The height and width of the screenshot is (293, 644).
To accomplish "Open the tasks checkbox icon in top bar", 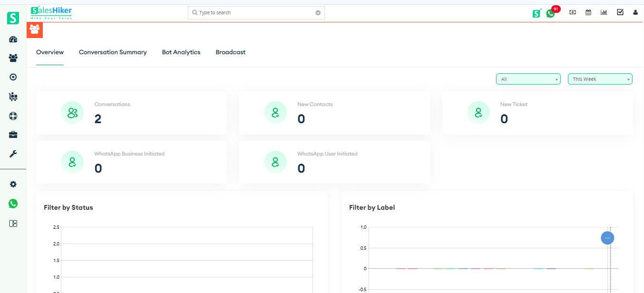I will point(620,12).
